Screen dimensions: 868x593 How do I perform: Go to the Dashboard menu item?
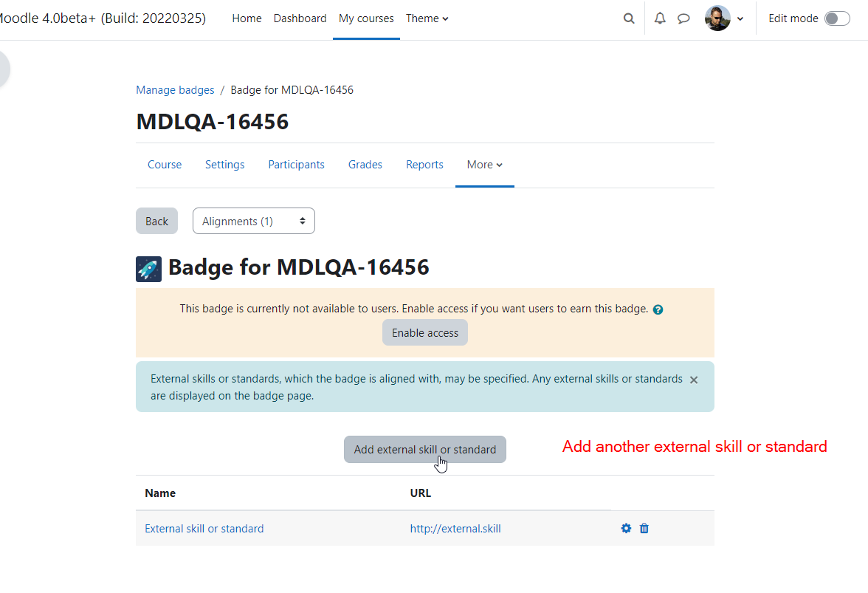[x=300, y=18]
